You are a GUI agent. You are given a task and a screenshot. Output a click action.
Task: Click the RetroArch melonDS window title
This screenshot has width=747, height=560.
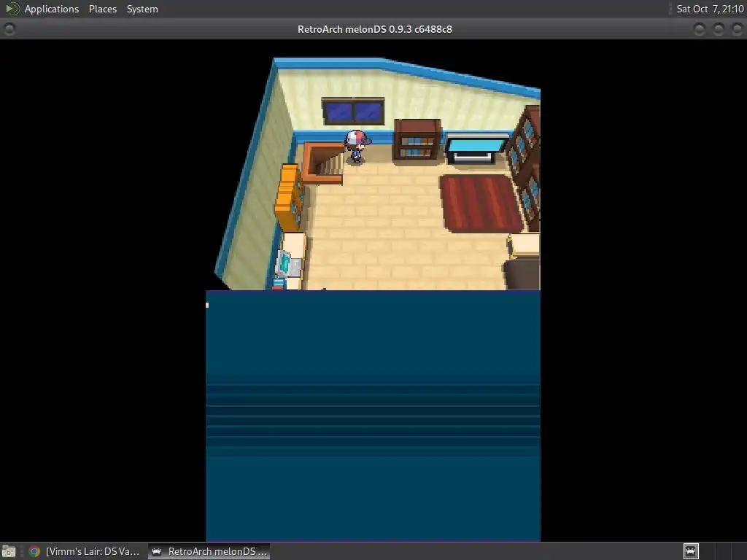[374, 29]
